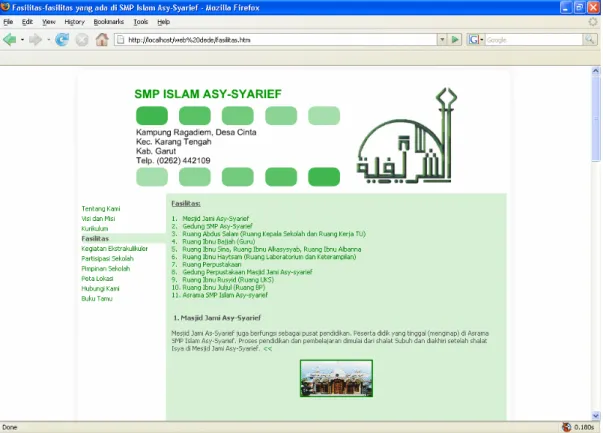Click the scrollbar down arrow
603x433 pixels.
click(596, 416)
